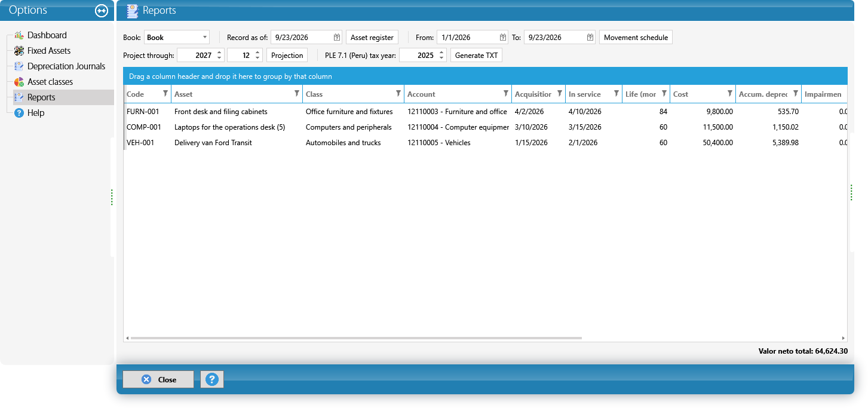
Task: Click the horizontal scrollbar left arrow
Action: (127, 338)
